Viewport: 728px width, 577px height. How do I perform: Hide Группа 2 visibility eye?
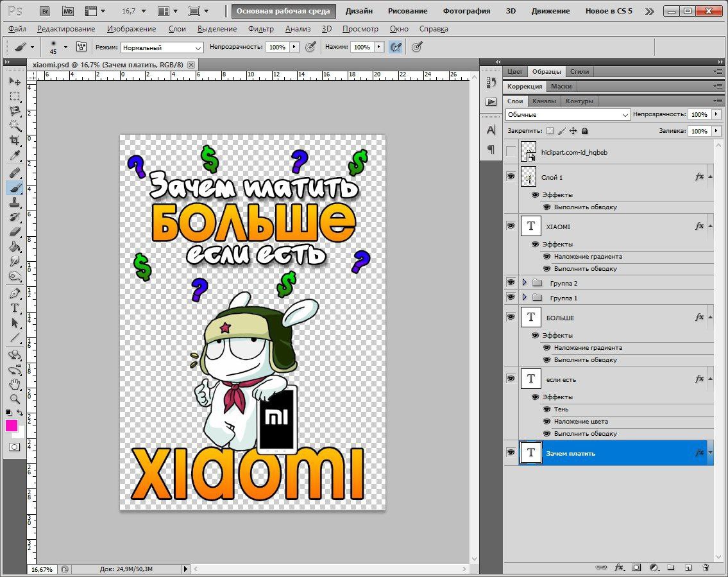511,282
